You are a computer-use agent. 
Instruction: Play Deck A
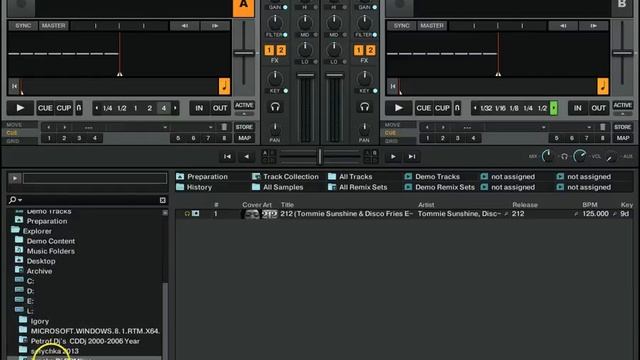(20, 108)
